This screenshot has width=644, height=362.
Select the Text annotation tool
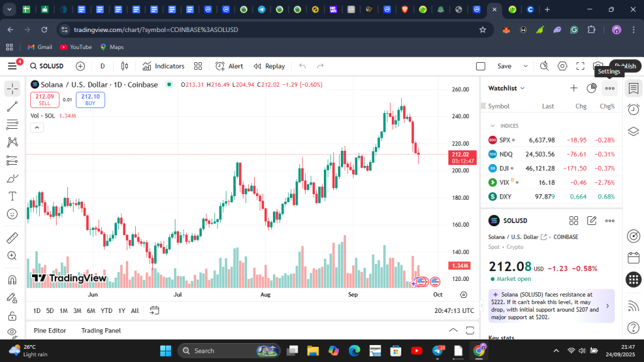point(12,196)
